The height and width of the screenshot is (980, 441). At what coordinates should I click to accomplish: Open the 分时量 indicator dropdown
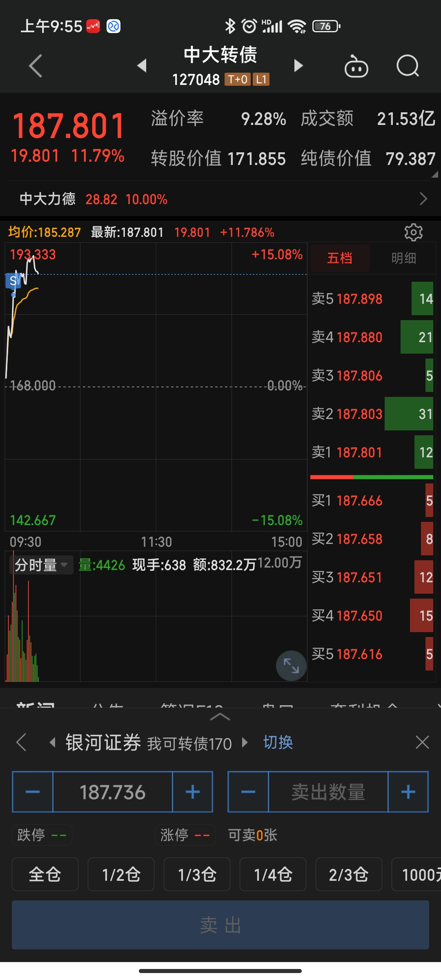pos(41,565)
